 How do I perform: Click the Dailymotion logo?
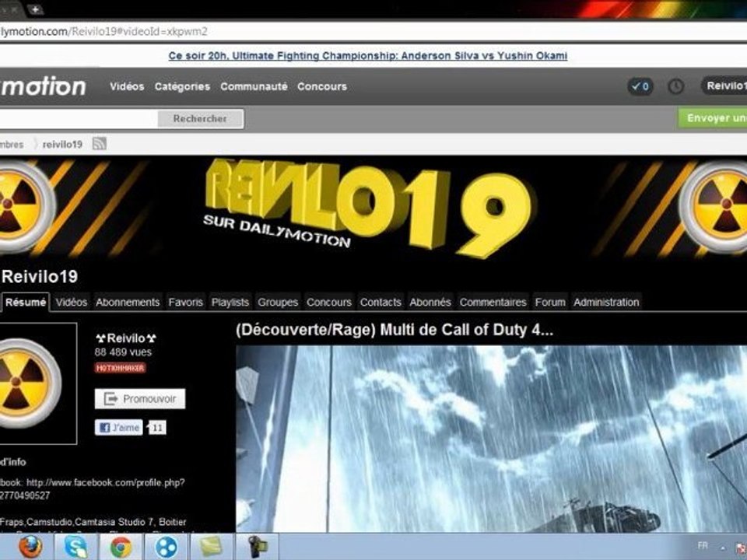click(x=43, y=86)
